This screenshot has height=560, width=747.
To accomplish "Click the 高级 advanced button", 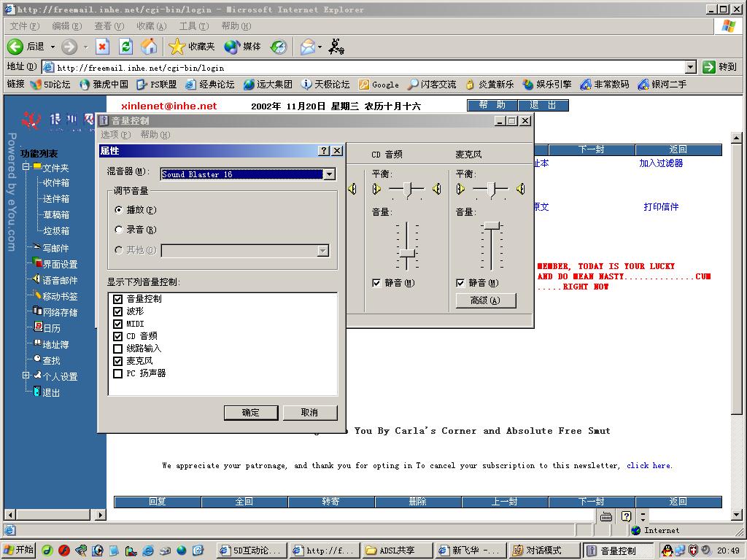I will 485,300.
